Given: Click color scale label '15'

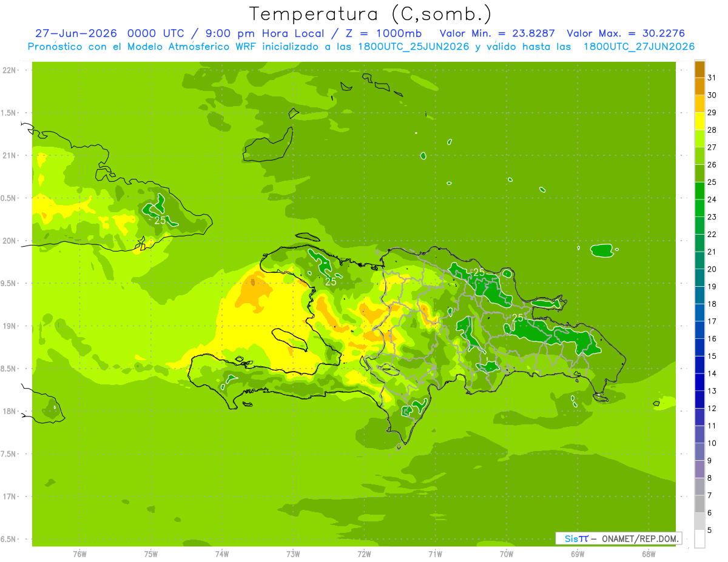Looking at the screenshot, I should tap(712, 356).
